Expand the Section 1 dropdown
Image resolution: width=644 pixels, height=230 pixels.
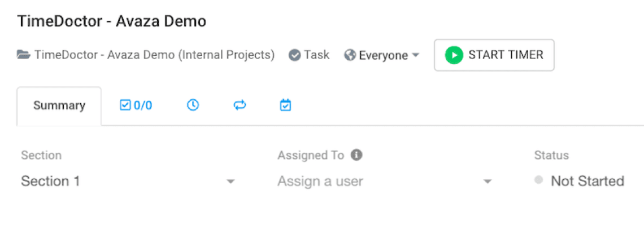(x=230, y=182)
